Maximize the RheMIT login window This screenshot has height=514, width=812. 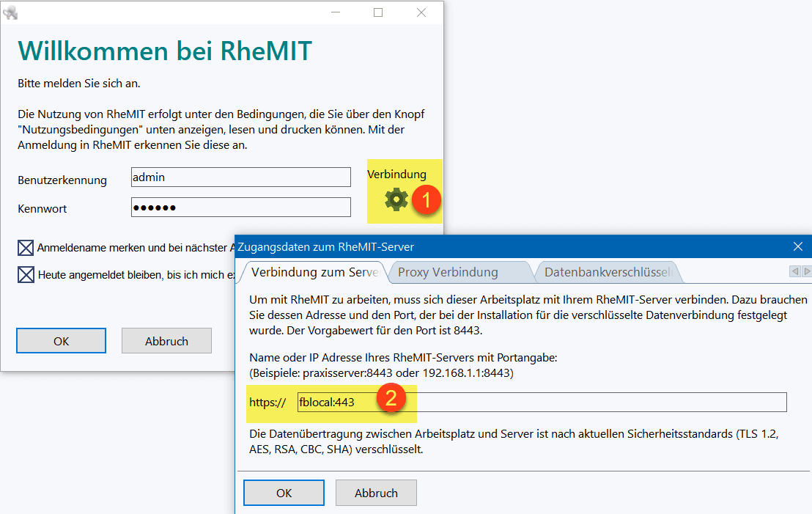pyautogui.click(x=378, y=12)
